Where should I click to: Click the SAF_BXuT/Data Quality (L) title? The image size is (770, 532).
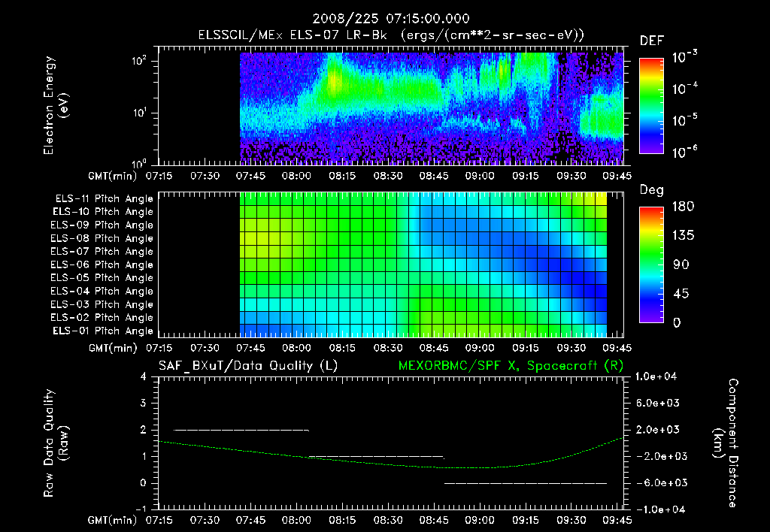(x=248, y=366)
